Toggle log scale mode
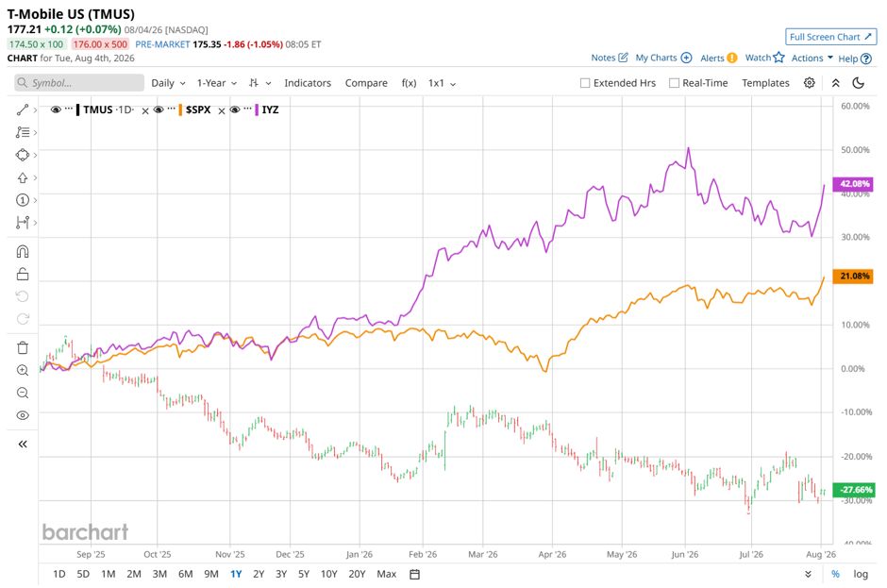 pos(861,574)
